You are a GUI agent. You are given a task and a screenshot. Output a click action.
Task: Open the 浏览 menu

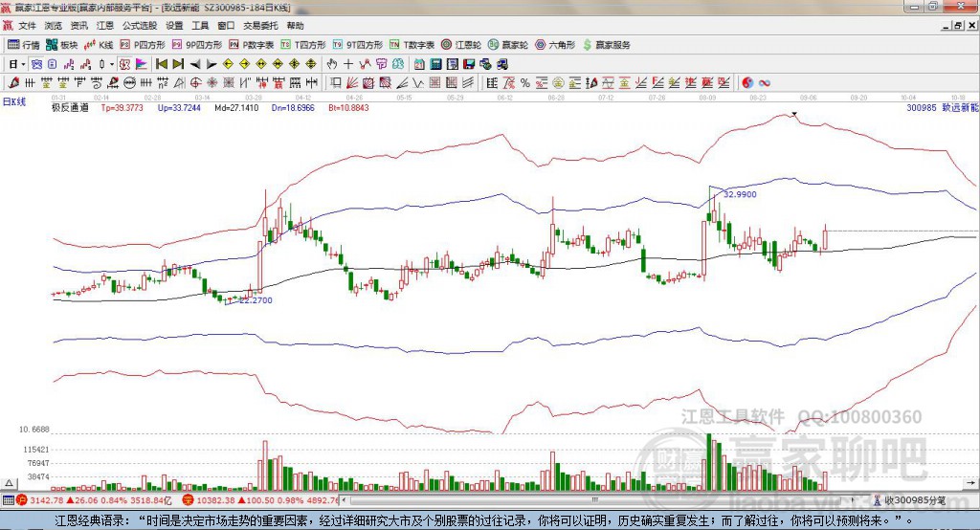(x=54, y=26)
